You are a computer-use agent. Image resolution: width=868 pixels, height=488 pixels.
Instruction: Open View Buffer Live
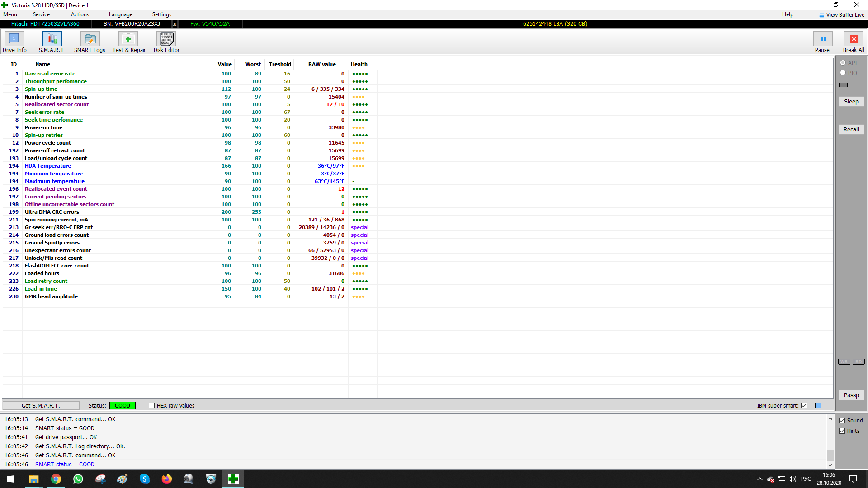click(841, 15)
